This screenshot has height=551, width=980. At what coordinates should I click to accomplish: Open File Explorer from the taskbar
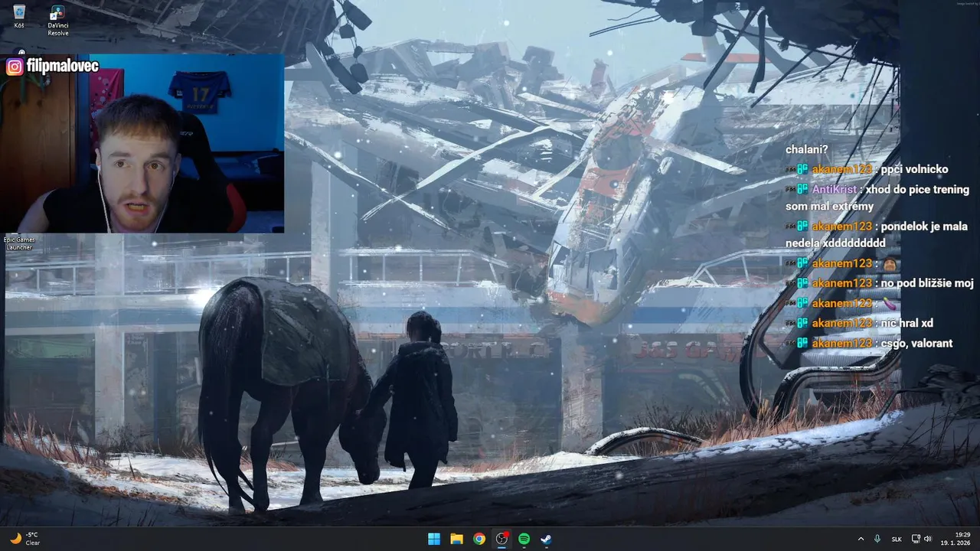[456, 539]
